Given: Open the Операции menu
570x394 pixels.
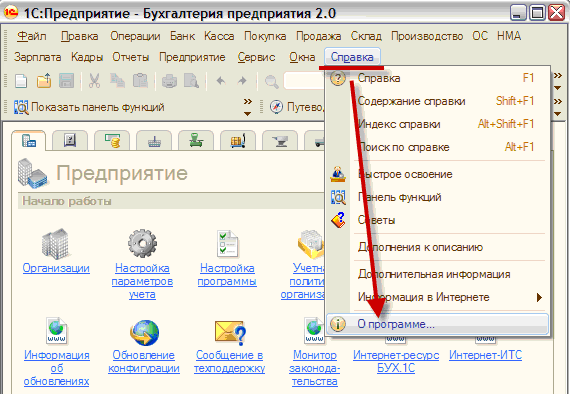Looking at the screenshot, I should pos(135,36).
